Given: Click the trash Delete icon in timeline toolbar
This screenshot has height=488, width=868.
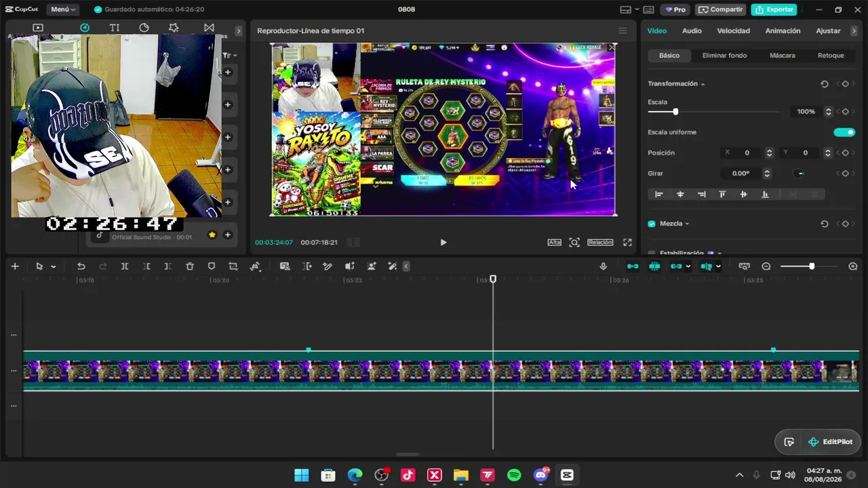Looking at the screenshot, I should (190, 266).
